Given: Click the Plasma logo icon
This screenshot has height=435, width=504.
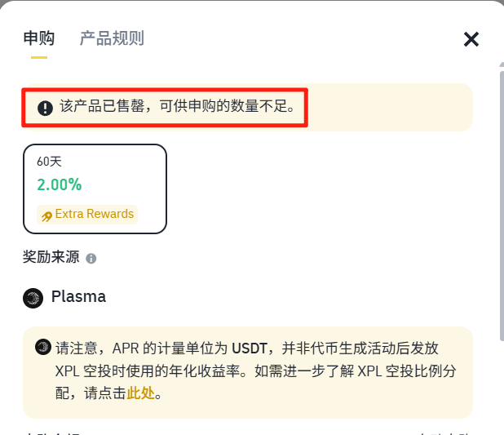Looking at the screenshot, I should click(33, 298).
